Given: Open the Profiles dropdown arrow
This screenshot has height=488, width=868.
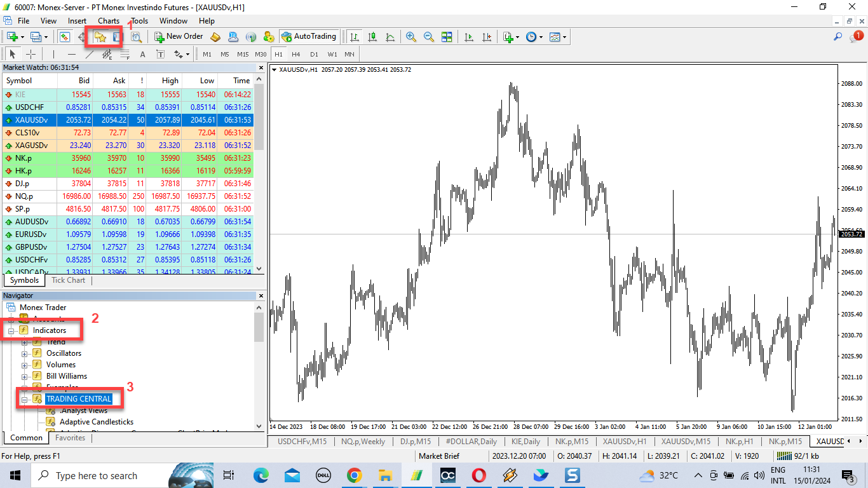Looking at the screenshot, I should click(x=46, y=37).
